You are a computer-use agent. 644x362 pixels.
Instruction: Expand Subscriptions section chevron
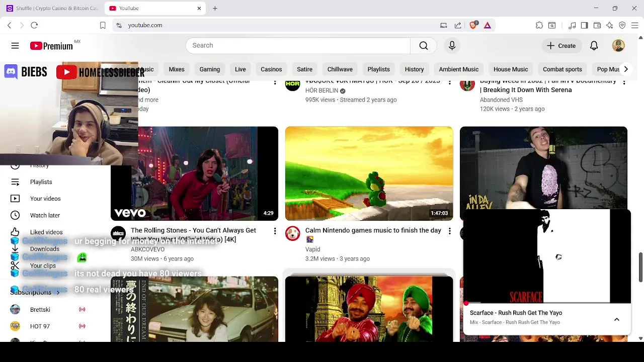coord(58,292)
